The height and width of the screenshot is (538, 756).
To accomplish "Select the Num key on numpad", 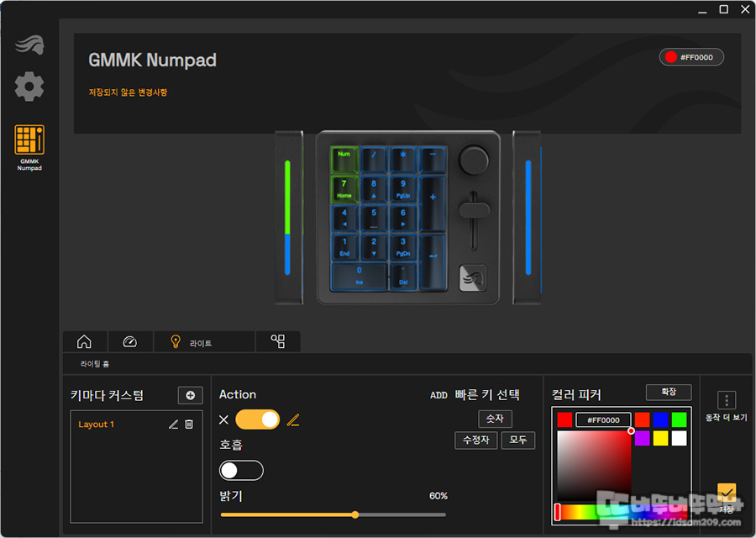I will (x=344, y=159).
